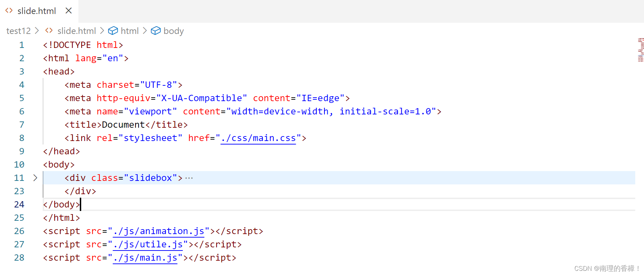
Task: Click the opening <head> tag
Action: coord(59,72)
